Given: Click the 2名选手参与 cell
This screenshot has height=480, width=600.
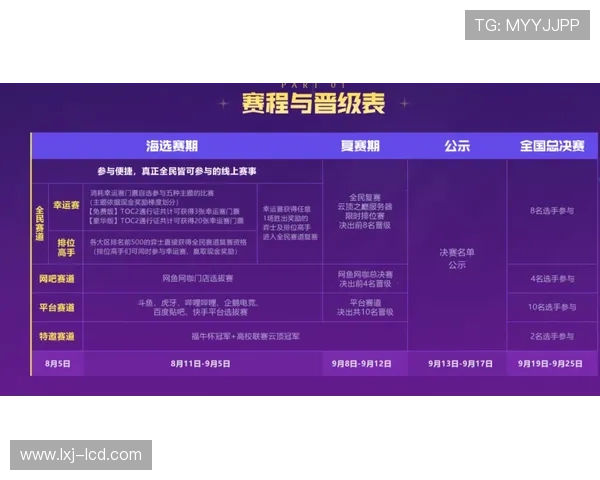Looking at the screenshot, I should click(552, 336).
